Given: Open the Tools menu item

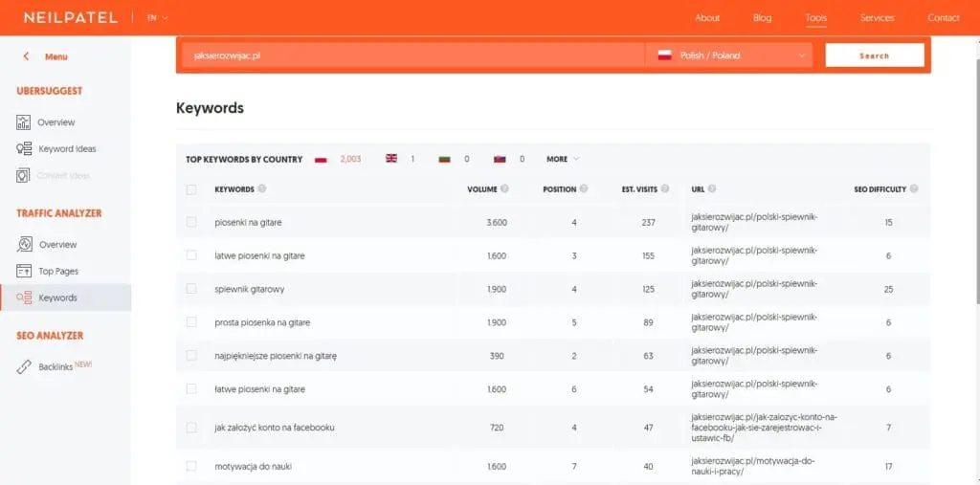Looking at the screenshot, I should pos(815,18).
